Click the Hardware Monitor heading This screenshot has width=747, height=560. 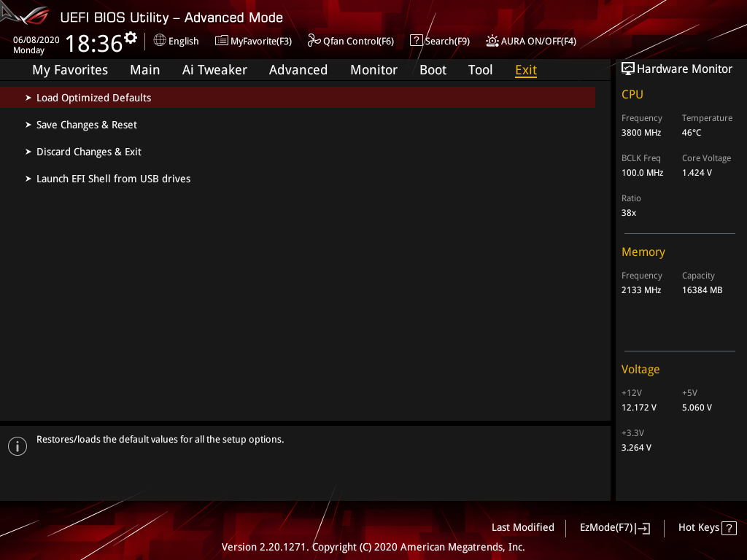tap(684, 69)
